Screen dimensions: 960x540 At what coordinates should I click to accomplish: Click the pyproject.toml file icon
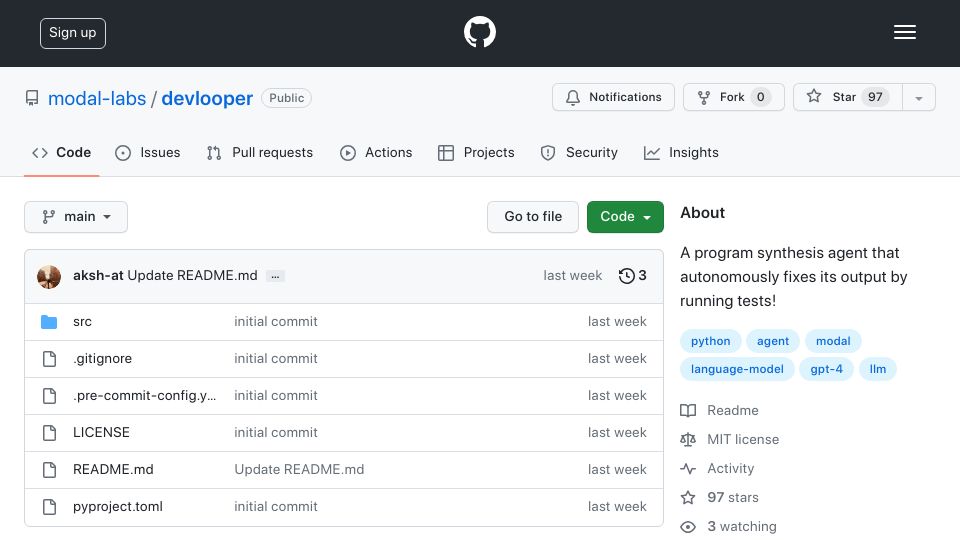[x=49, y=507]
